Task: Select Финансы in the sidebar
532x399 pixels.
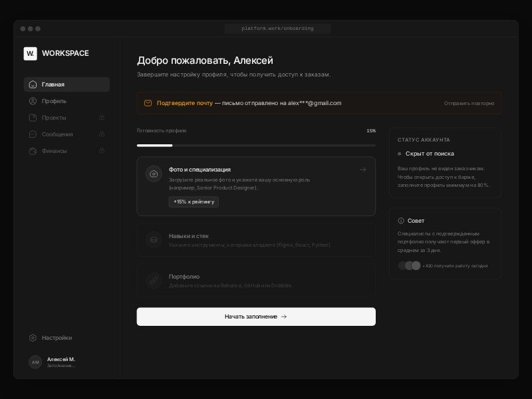Action: (x=54, y=151)
